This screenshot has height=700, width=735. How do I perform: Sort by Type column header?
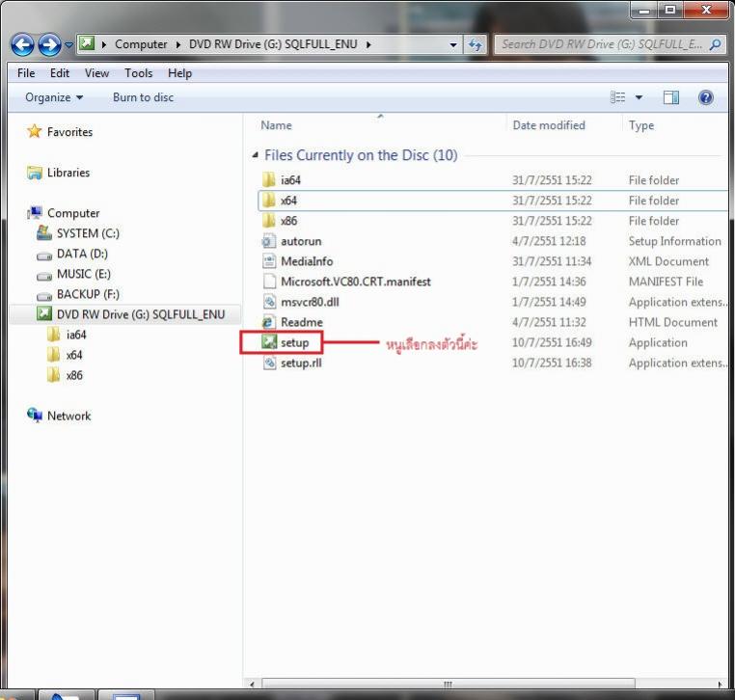pos(640,125)
